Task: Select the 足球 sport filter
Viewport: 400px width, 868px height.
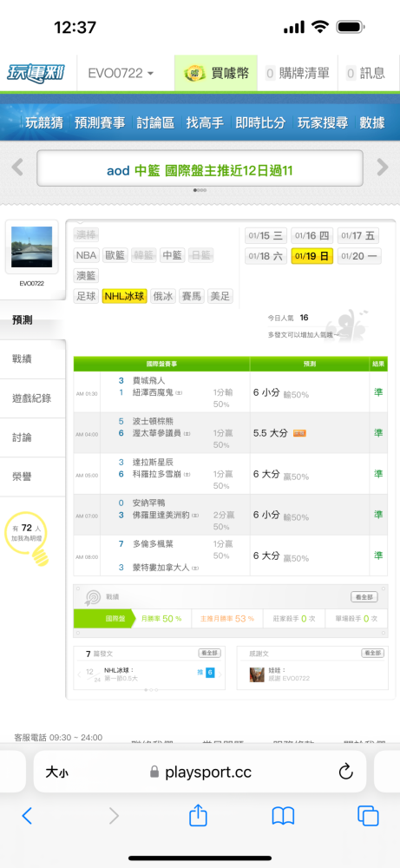Action: click(86, 296)
